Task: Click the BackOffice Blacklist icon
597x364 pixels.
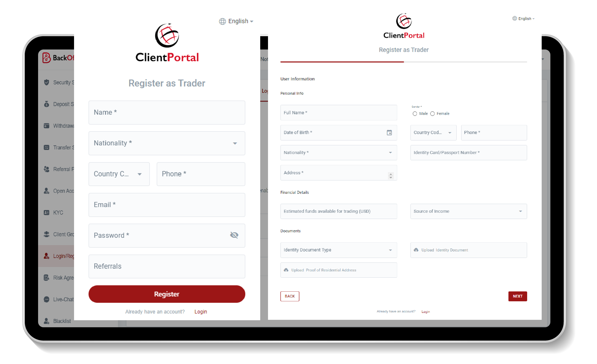Action: (x=47, y=320)
